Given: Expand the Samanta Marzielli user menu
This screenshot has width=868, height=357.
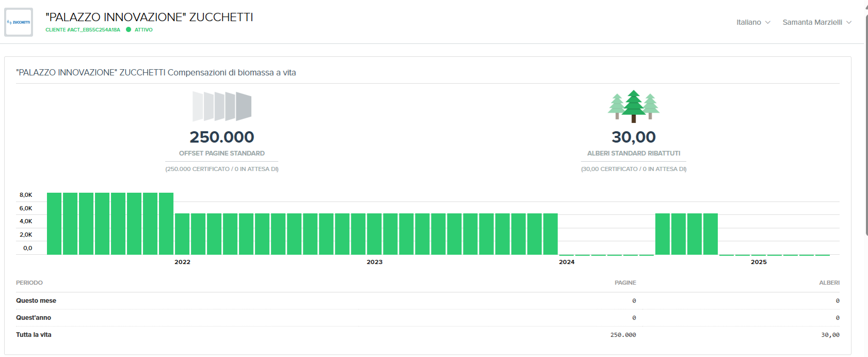Looking at the screenshot, I should (x=816, y=22).
